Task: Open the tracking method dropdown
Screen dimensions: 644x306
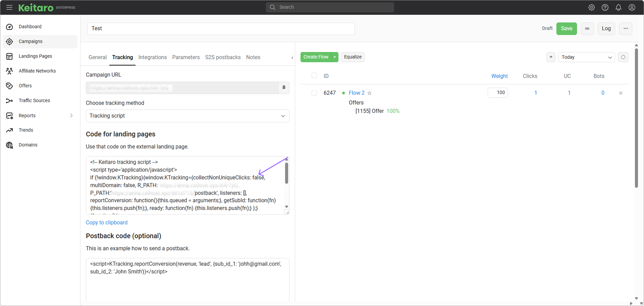Action: tap(187, 116)
